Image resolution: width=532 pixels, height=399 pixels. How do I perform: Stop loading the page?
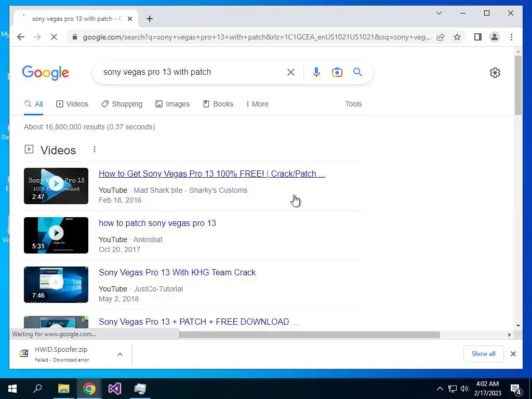54,37
